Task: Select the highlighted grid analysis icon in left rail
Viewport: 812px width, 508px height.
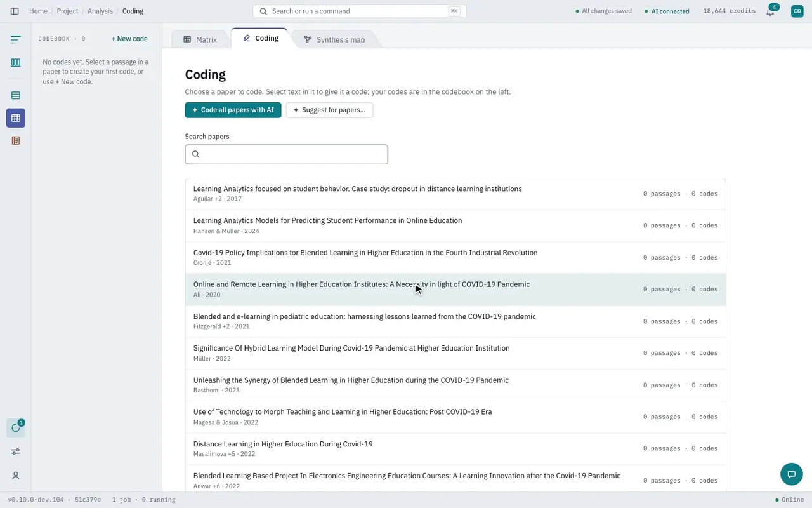Action: click(x=16, y=118)
